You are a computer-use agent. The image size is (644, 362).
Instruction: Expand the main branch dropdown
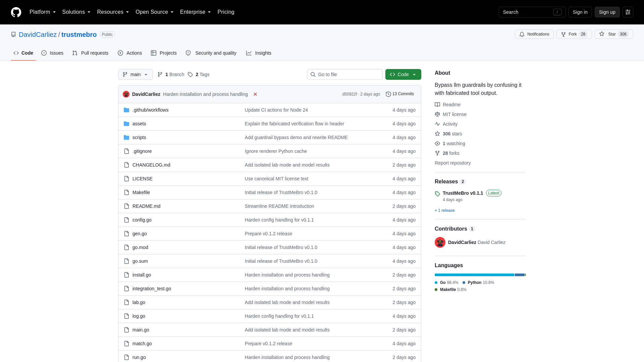(136, 74)
